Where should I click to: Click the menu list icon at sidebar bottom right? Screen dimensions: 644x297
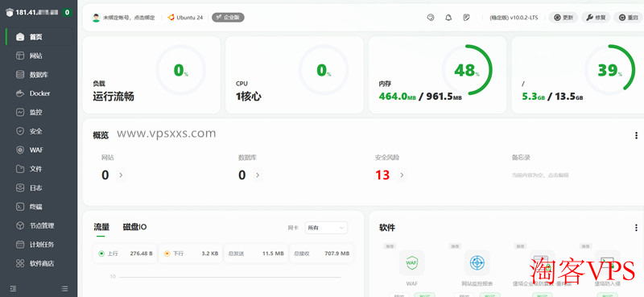pyautogui.click(x=64, y=289)
